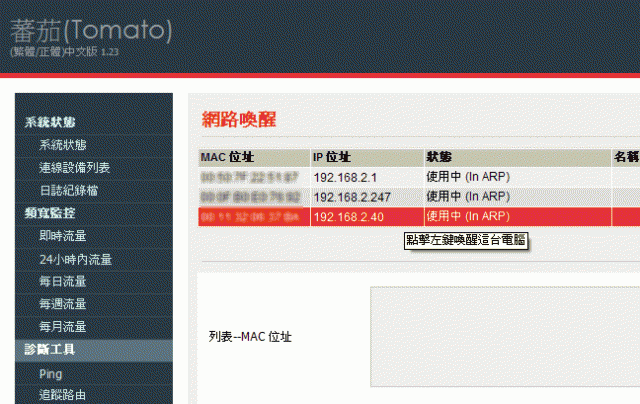
Task: Sort table by 狀態 column
Action: click(x=518, y=157)
